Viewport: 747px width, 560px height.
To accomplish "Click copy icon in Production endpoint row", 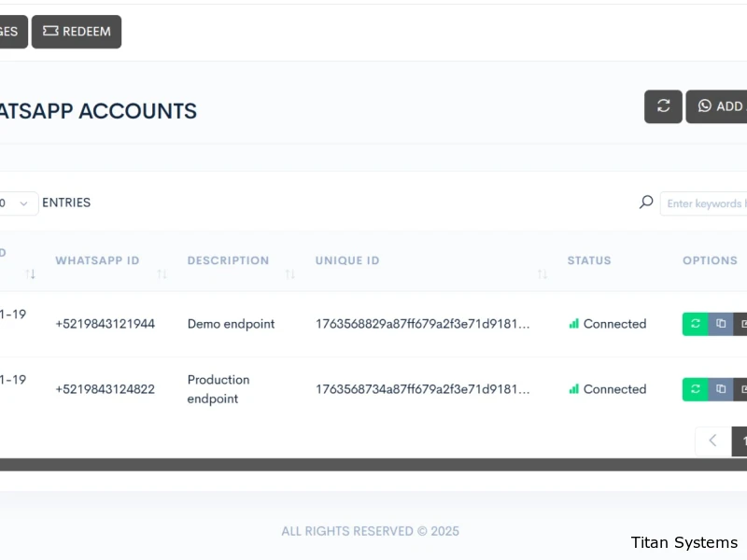I will pyautogui.click(x=720, y=389).
